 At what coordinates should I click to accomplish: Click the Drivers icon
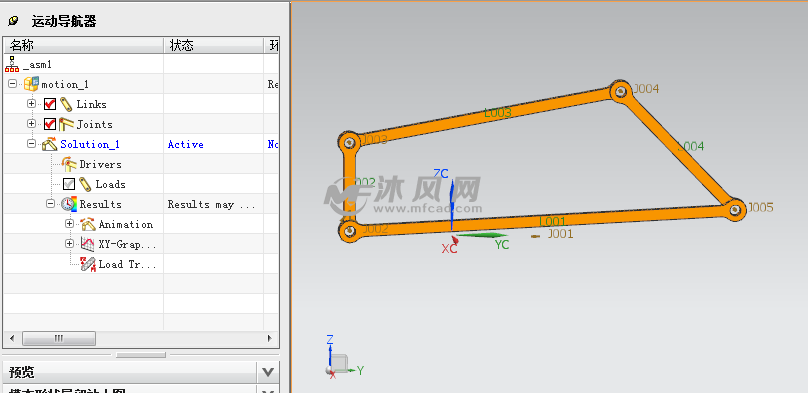[69, 164]
